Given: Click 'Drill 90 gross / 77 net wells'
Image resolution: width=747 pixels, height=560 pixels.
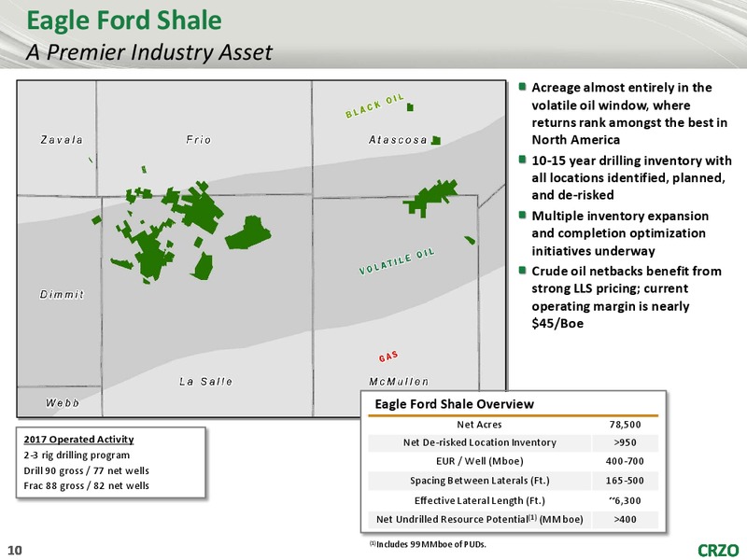Looking at the screenshot, I should pyautogui.click(x=86, y=470).
